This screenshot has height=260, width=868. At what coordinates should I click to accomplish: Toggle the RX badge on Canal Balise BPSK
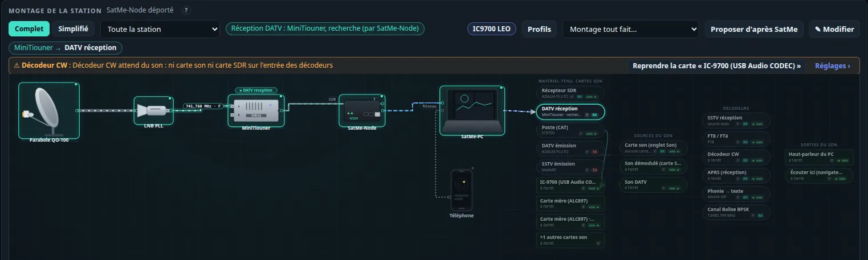(760, 216)
